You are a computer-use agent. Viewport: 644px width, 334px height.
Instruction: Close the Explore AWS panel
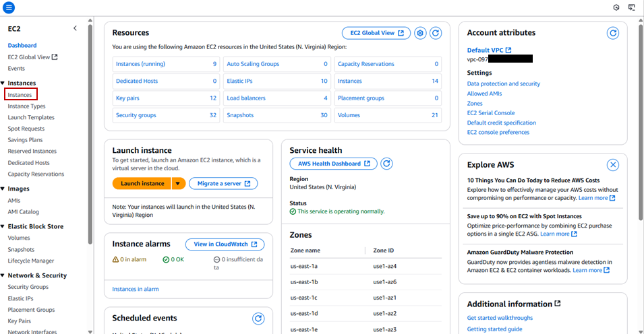(613, 165)
